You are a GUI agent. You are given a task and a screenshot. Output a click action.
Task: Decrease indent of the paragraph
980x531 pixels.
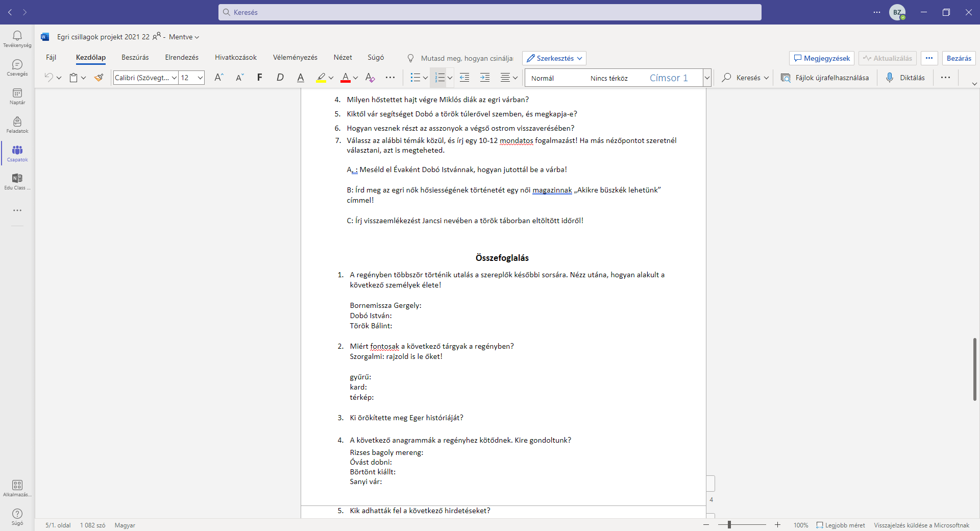pos(464,78)
